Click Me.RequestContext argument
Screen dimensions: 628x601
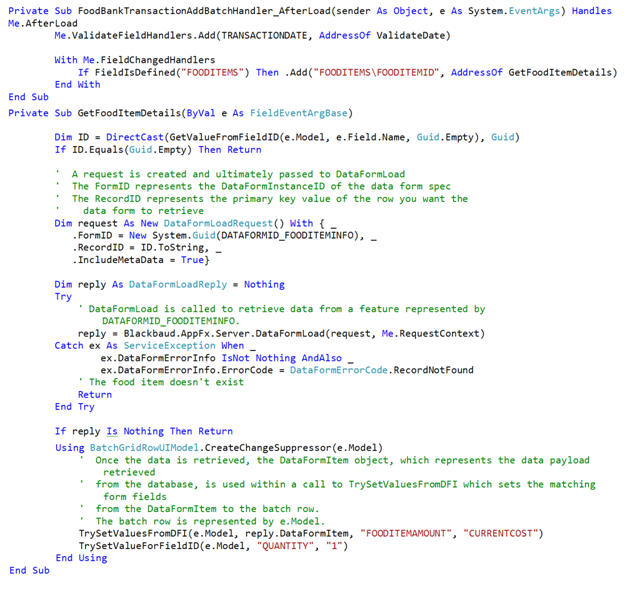pyautogui.click(x=430, y=334)
